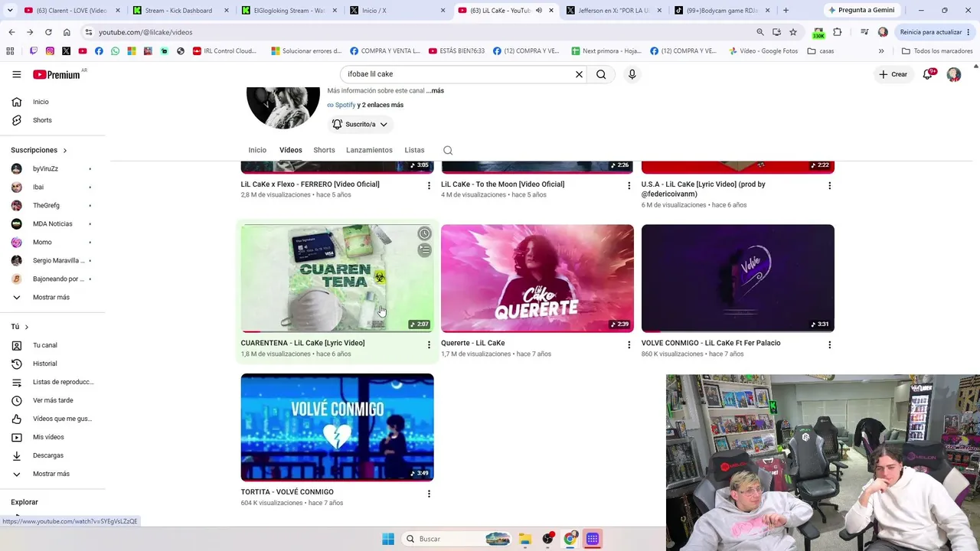Open Quererte video thumbnail
980x551 pixels.
[537, 278]
